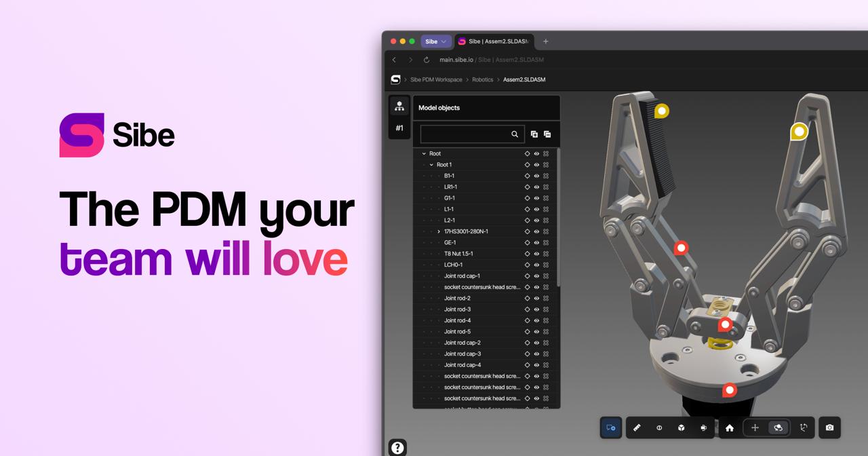Expand the 17HS3001-280N-1 assembly
The image size is (868, 456).
click(439, 231)
